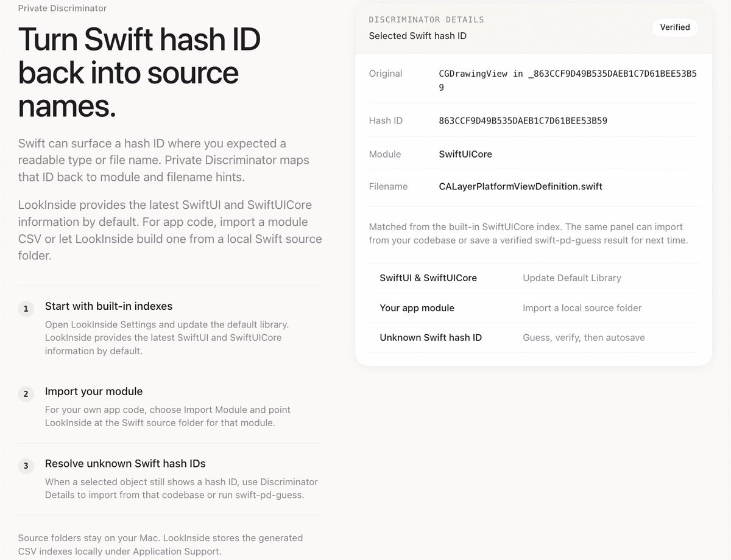Screen dimensions: 731x560
Task: Select CALayerPlatformViewDefinition.swift filename value
Action: pyautogui.click(x=520, y=186)
